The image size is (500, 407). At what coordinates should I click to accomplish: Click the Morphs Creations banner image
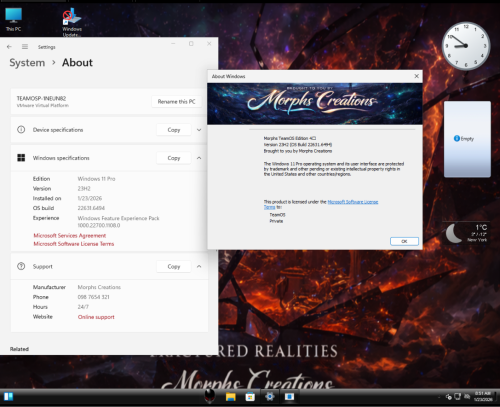(x=315, y=104)
